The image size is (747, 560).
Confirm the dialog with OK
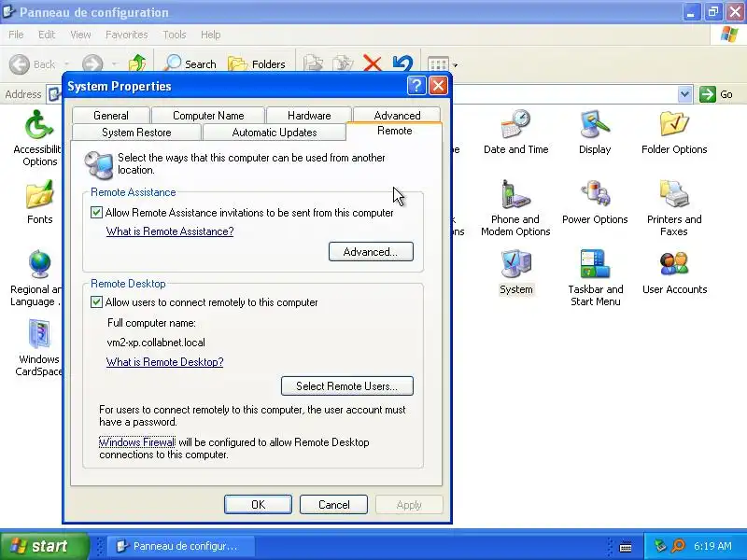point(259,504)
